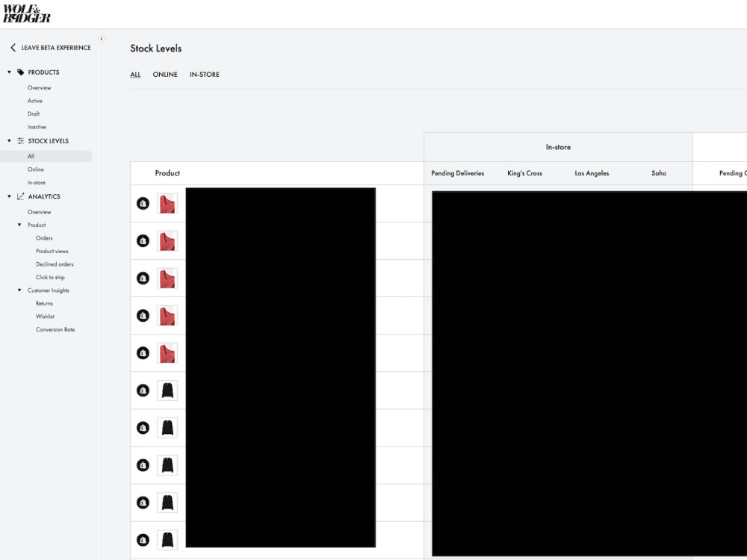The height and width of the screenshot is (560, 747).
Task: Click Shopify icon in first black sweater row
Action: (x=143, y=391)
